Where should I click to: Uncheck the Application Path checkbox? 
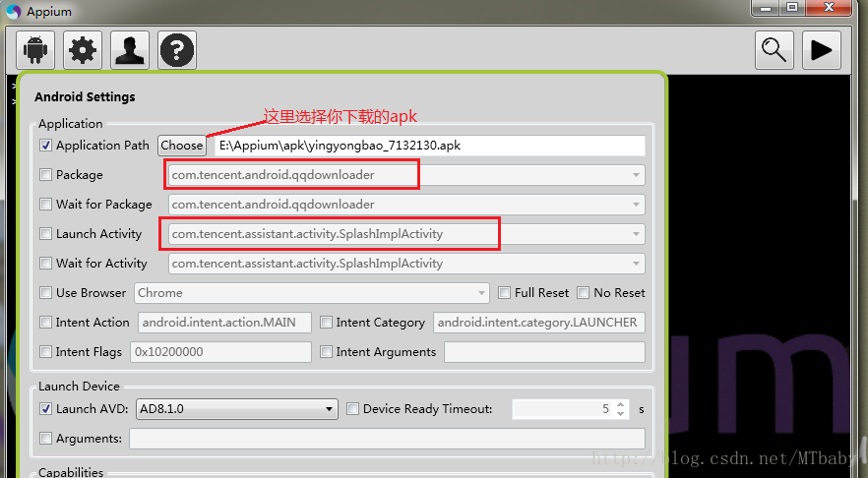click(x=46, y=146)
